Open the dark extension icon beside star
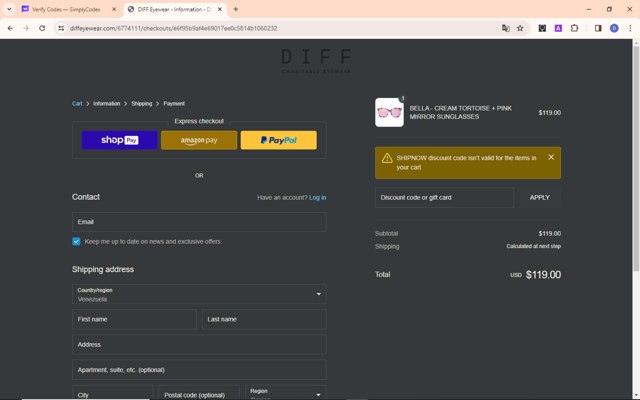Screen dimensions: 640x400 tap(542, 28)
